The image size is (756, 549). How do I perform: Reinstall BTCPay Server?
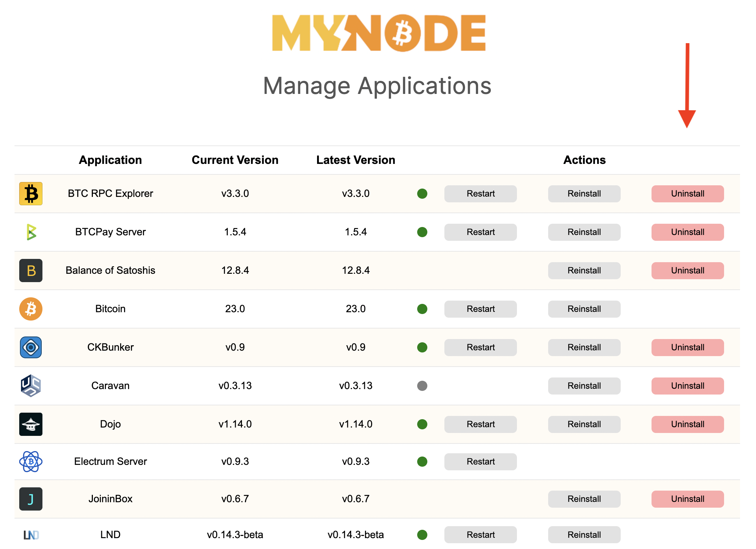pos(584,232)
